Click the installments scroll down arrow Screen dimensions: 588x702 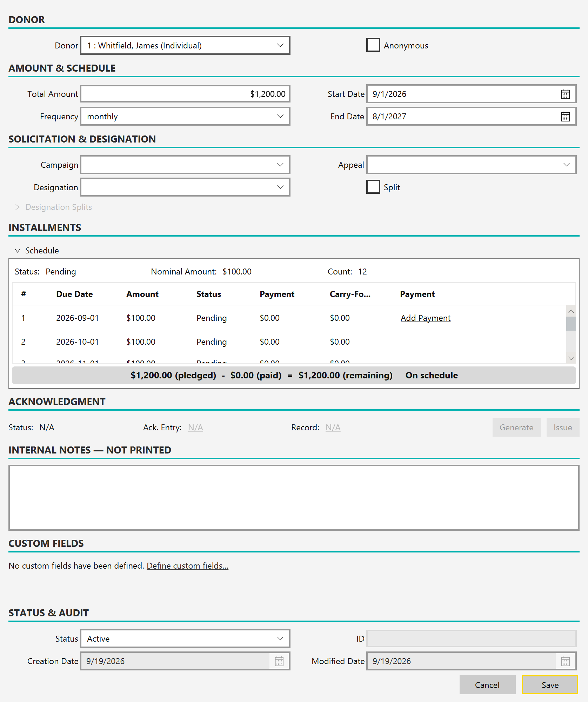pos(571,358)
